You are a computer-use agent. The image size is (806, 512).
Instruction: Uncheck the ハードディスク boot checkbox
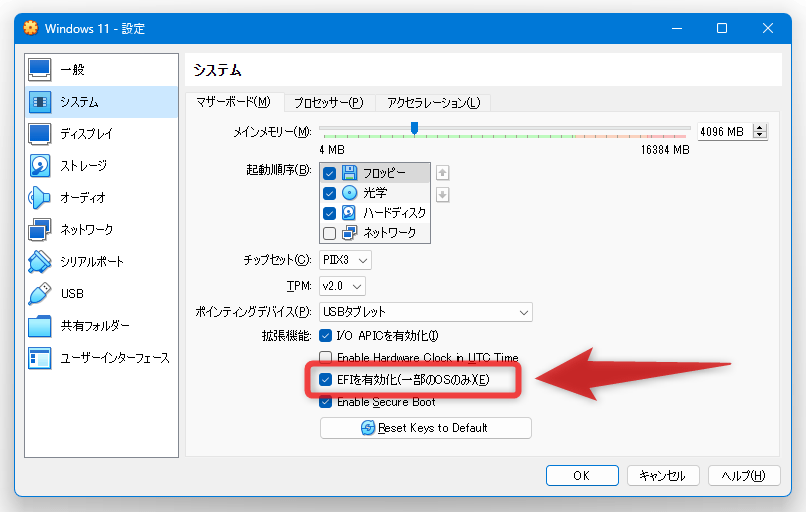click(x=329, y=213)
